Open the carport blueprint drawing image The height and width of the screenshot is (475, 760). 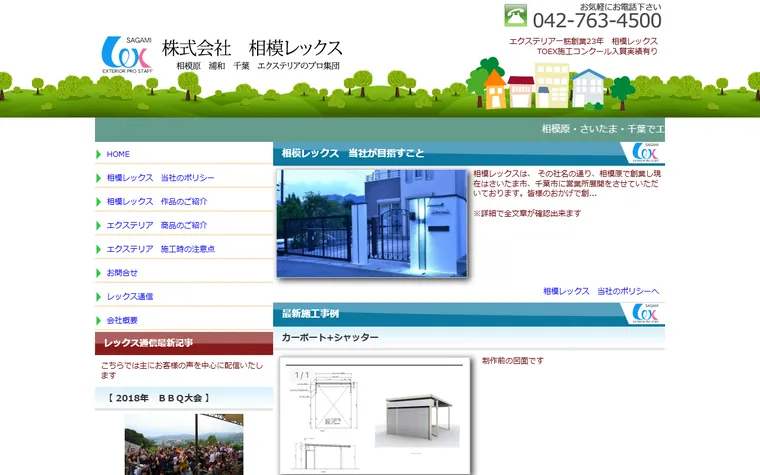(x=375, y=416)
